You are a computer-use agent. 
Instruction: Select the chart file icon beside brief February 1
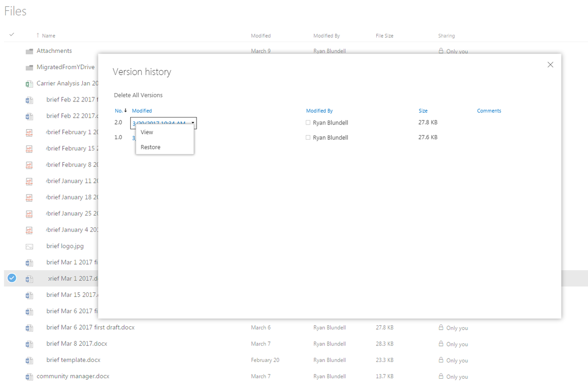click(x=28, y=132)
